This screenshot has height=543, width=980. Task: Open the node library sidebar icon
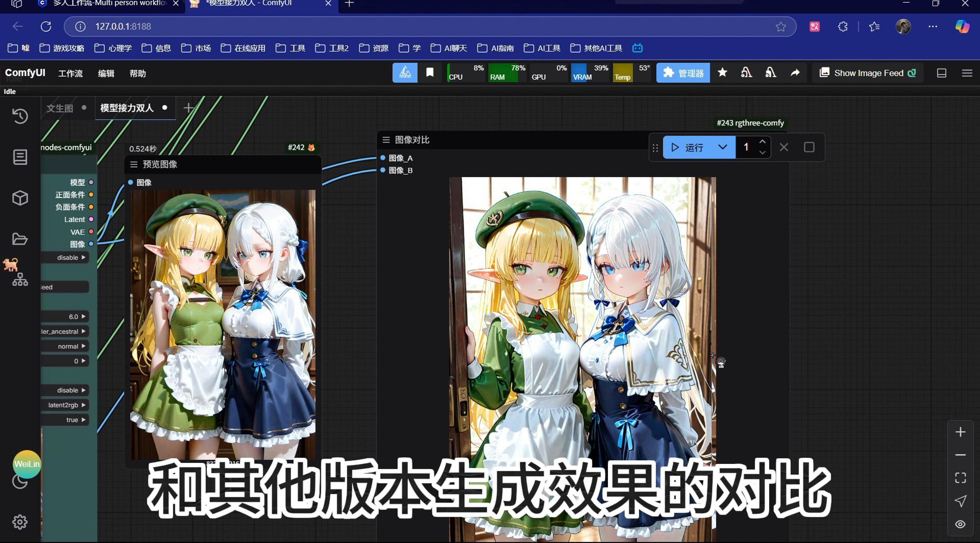tap(20, 157)
